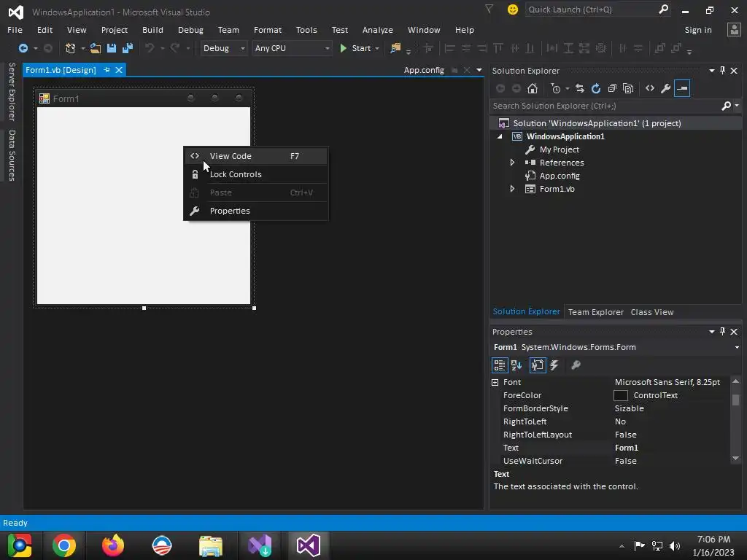Click the feedback smiley face icon
The image size is (747, 560).
click(x=513, y=9)
